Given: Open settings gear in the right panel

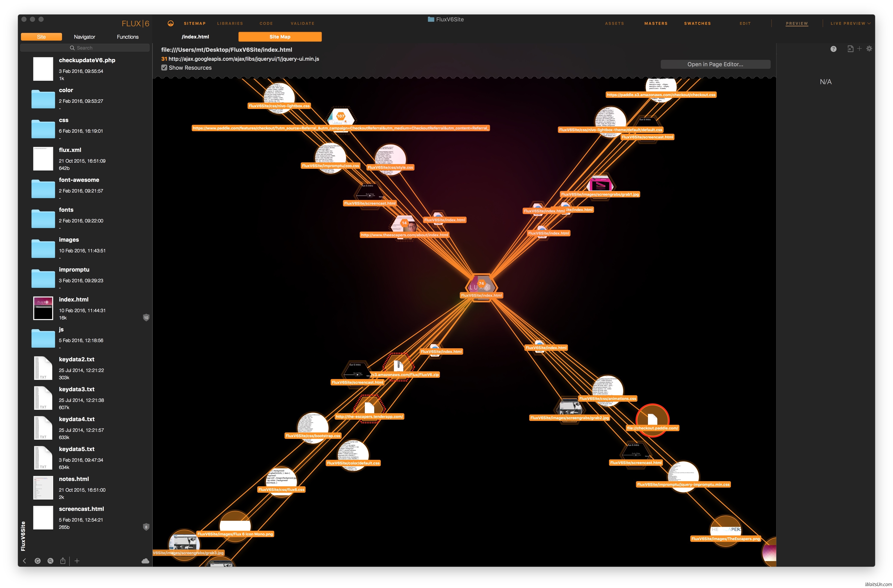Looking at the screenshot, I should click(x=869, y=49).
